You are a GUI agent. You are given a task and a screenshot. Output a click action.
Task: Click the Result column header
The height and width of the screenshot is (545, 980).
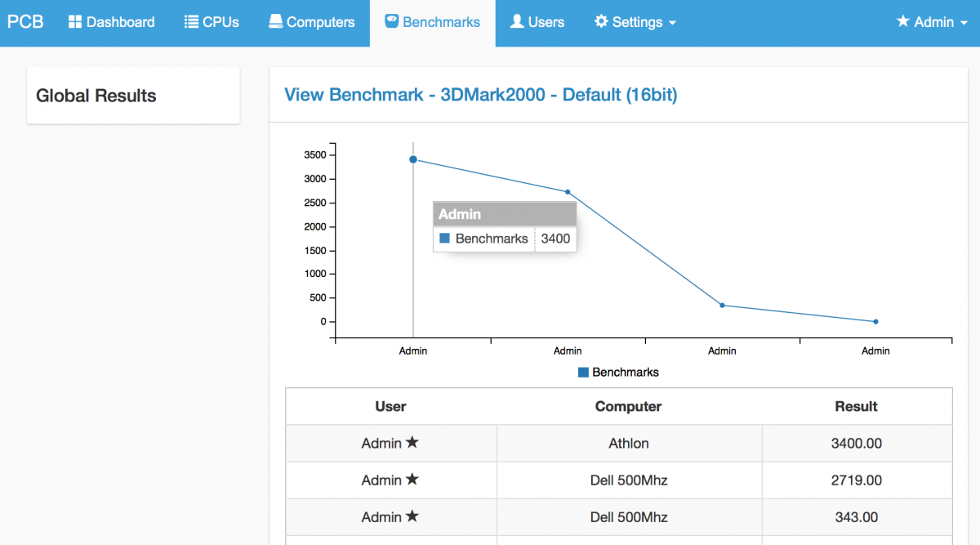click(856, 406)
